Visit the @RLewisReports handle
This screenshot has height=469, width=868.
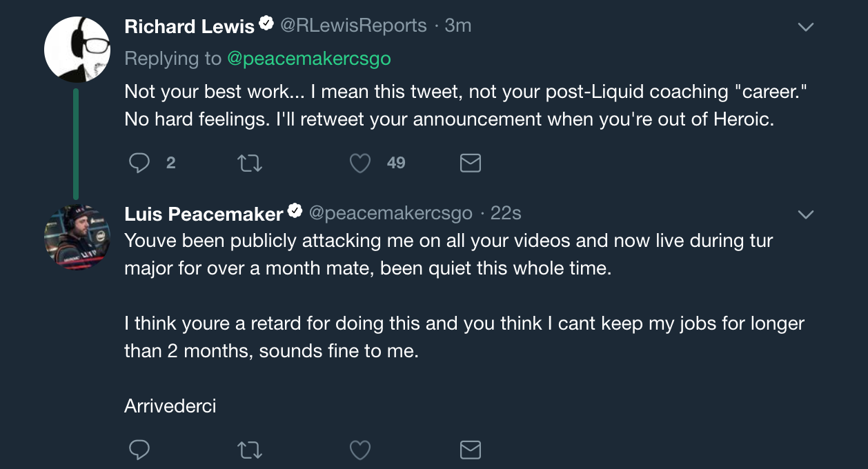tap(353, 26)
